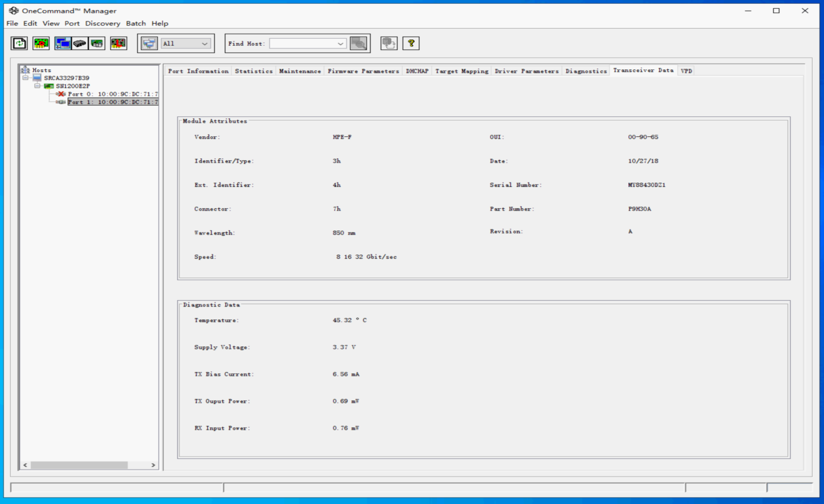
Task: Click the local HBAs filter icon beside All
Action: [x=149, y=43]
